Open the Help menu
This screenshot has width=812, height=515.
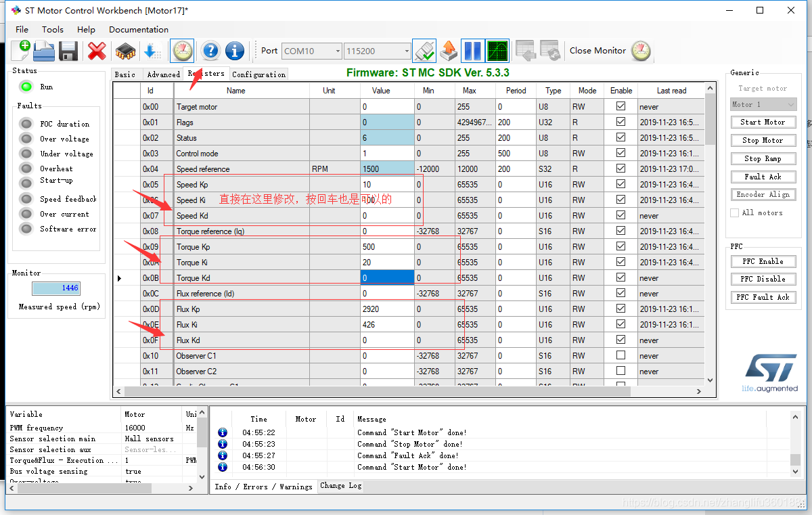tap(86, 29)
